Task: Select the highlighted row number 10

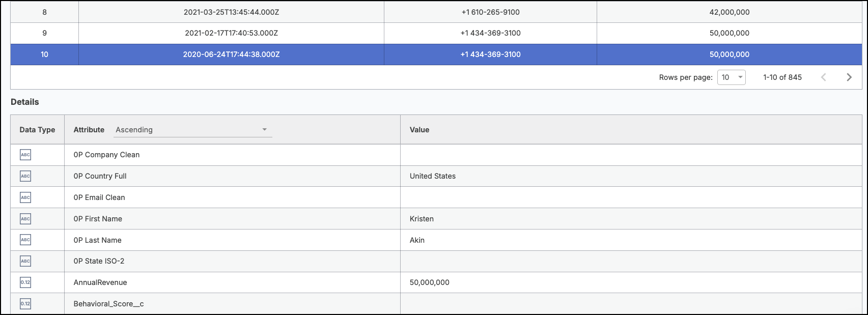Action: 436,54
